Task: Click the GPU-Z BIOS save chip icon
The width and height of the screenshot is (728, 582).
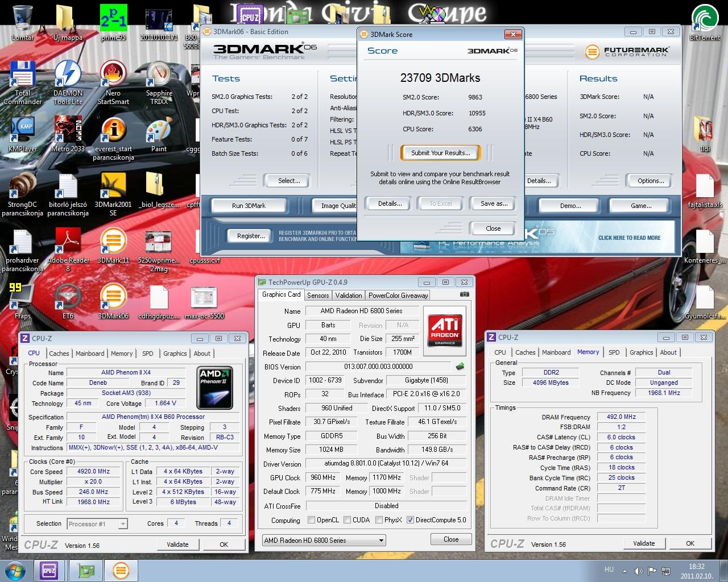Action: click(x=460, y=367)
